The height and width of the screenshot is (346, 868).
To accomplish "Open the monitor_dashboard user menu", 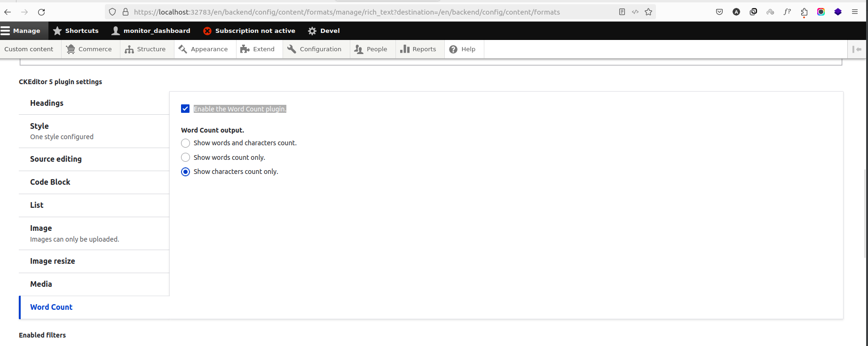I will click(151, 31).
